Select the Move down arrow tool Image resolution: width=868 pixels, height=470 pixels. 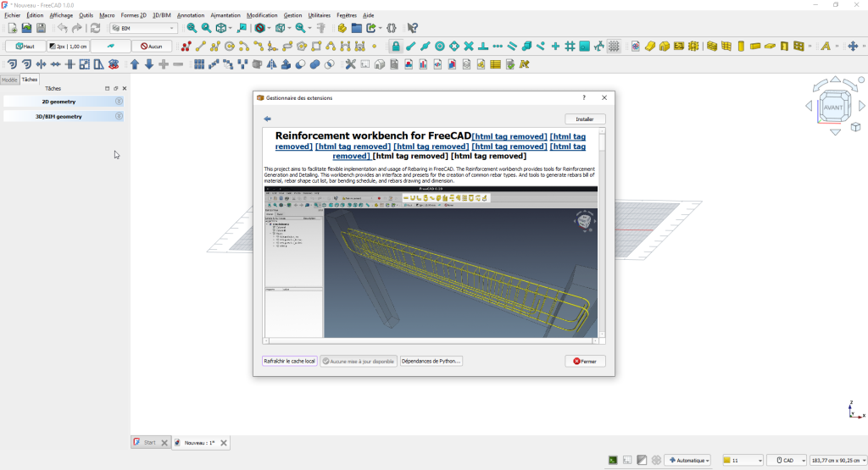click(x=149, y=64)
